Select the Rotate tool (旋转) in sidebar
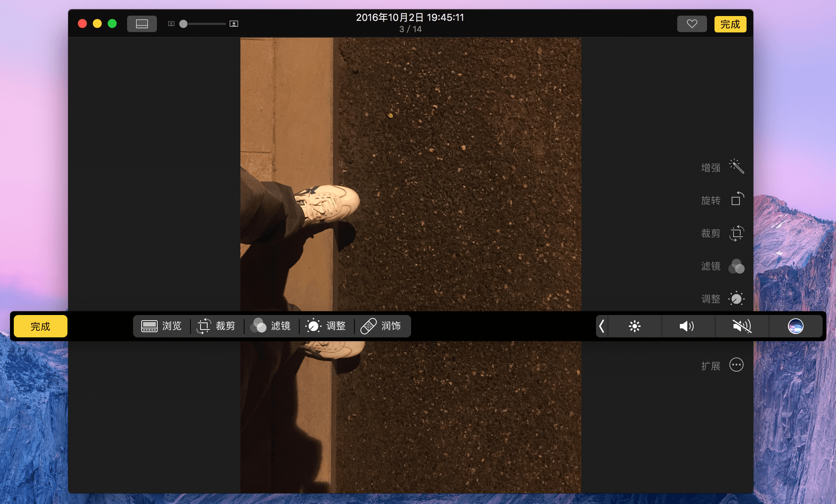This screenshot has width=836, height=504. coord(722,200)
